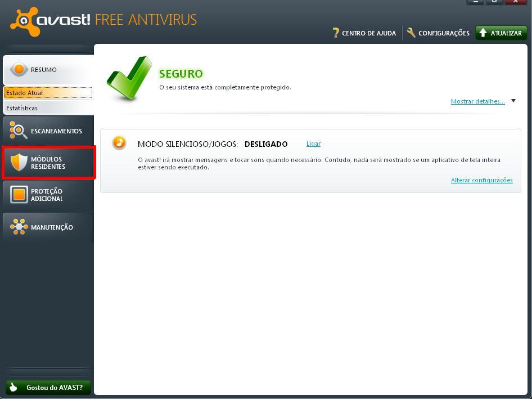Image resolution: width=532 pixels, height=399 pixels.
Task: Click the SEGURO status heading
Action: [x=181, y=74]
